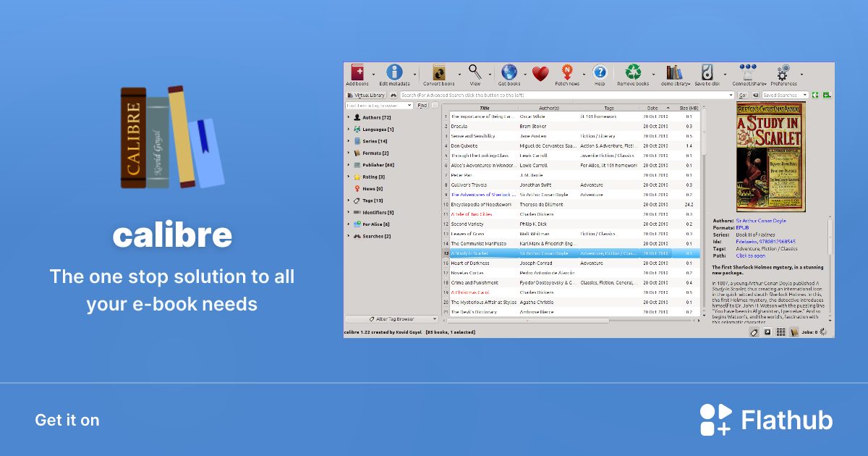Expand the Searches [2] tree node

(349, 236)
